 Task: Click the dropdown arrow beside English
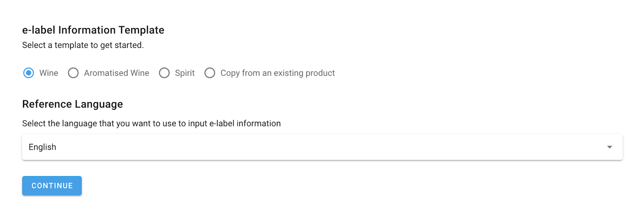coord(609,147)
